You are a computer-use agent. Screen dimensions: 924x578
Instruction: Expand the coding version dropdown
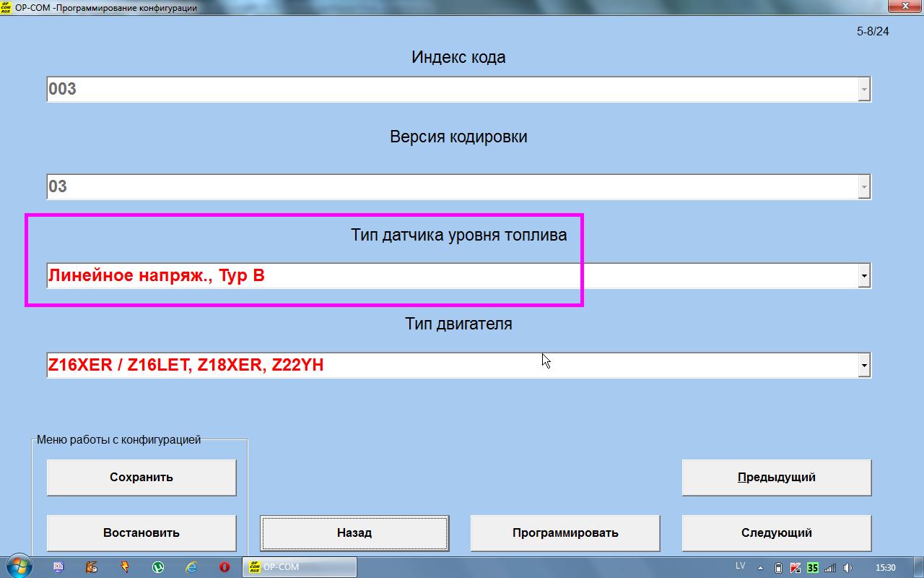(863, 187)
